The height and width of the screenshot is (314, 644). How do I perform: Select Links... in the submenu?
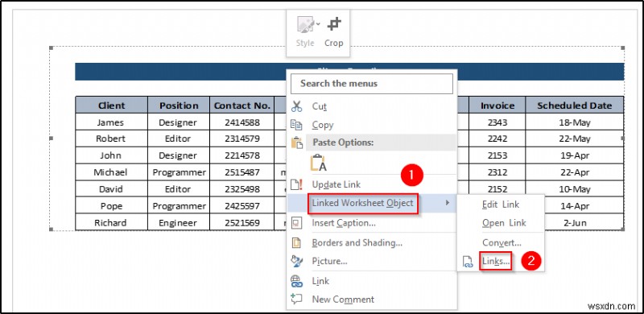pyautogui.click(x=496, y=261)
